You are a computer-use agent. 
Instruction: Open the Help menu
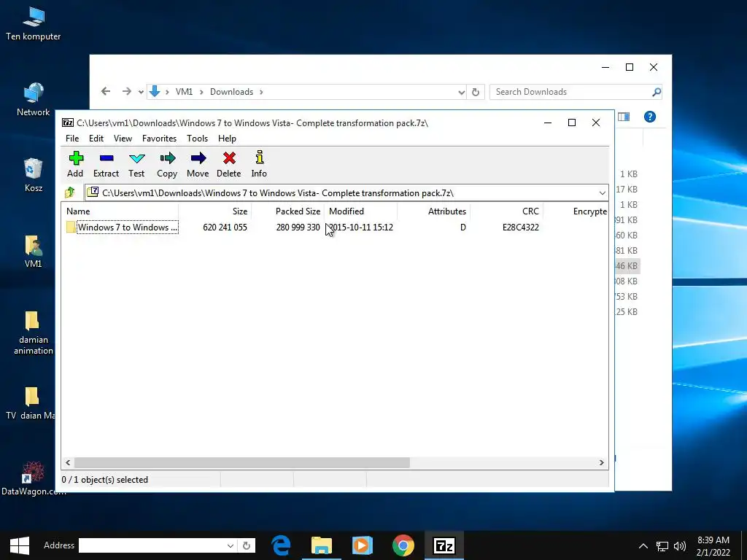(x=228, y=139)
